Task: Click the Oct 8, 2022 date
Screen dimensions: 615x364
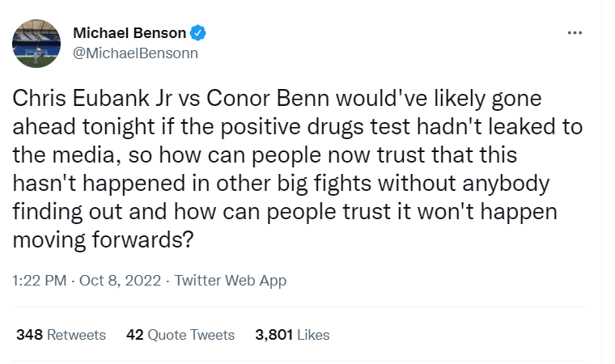Action: point(120,281)
